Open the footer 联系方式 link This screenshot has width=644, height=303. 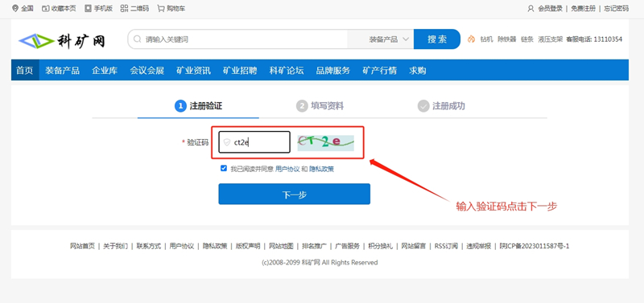pyautogui.click(x=149, y=246)
